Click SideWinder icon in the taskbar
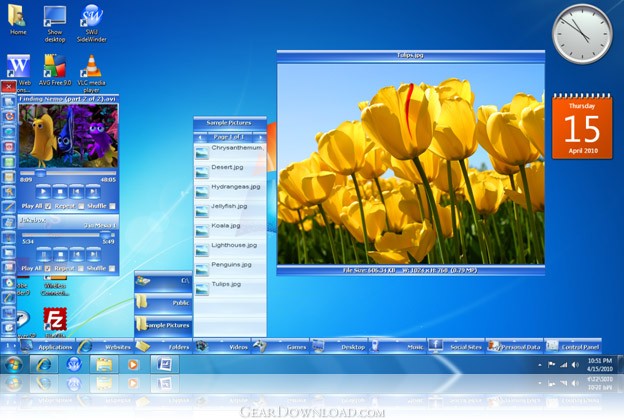 [x=74, y=364]
